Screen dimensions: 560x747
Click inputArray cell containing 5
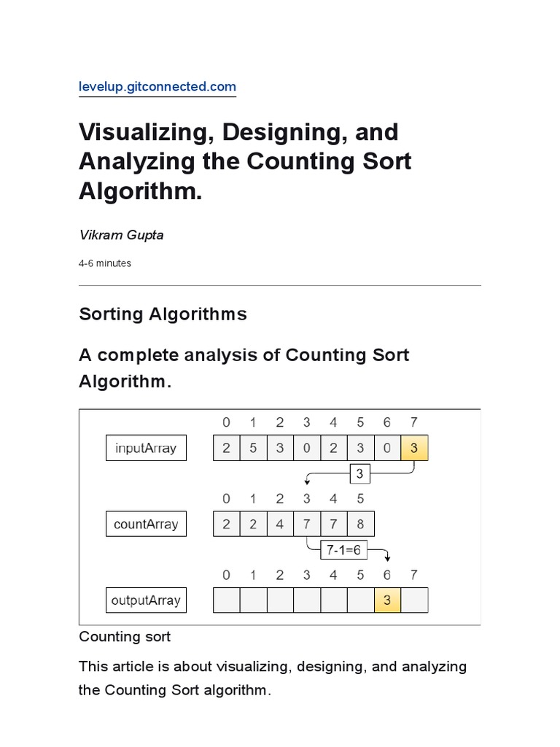(253, 448)
